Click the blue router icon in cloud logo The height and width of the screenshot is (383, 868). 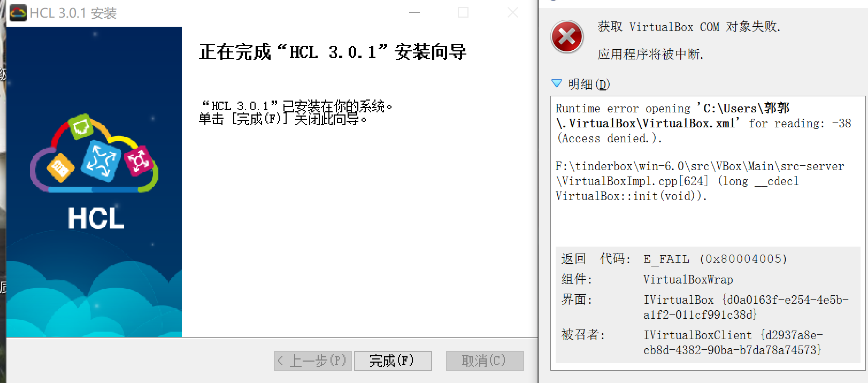(101, 160)
